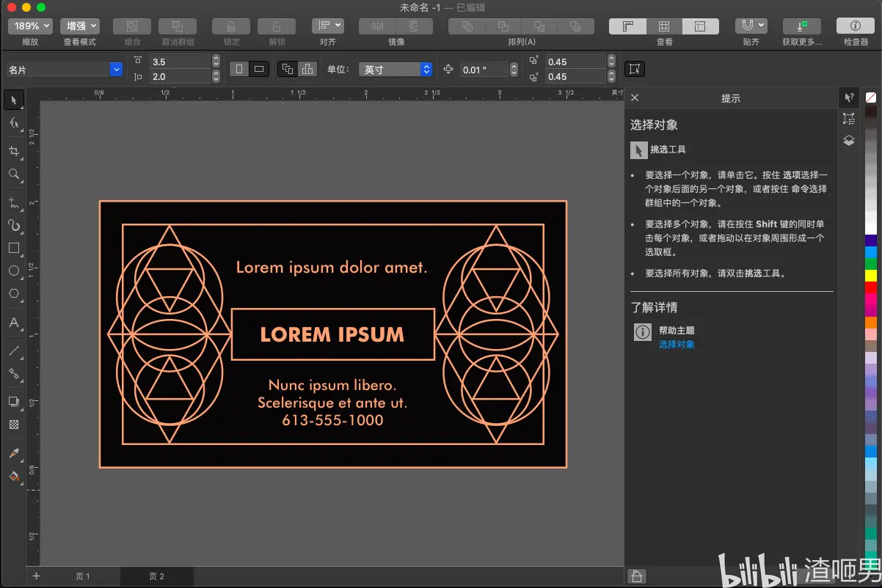
Task: Click the page bleed area icon in property bar
Action: (x=635, y=69)
